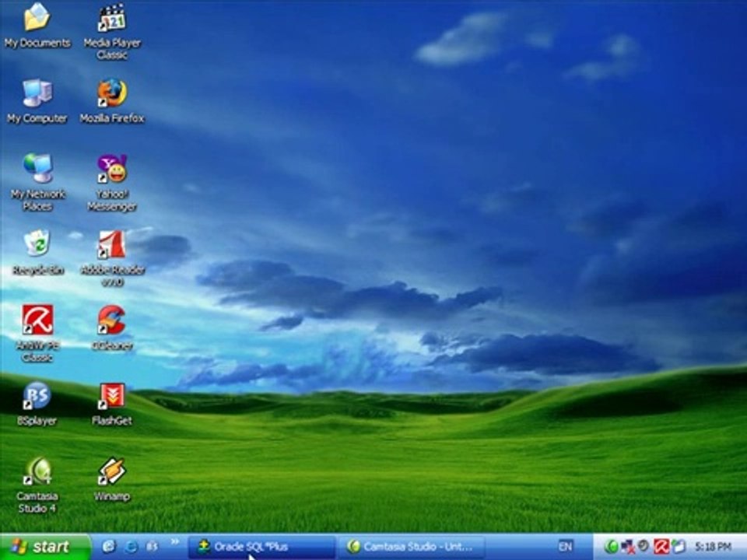Click the My Computer desktop icon
The height and width of the screenshot is (560, 747).
point(37,93)
